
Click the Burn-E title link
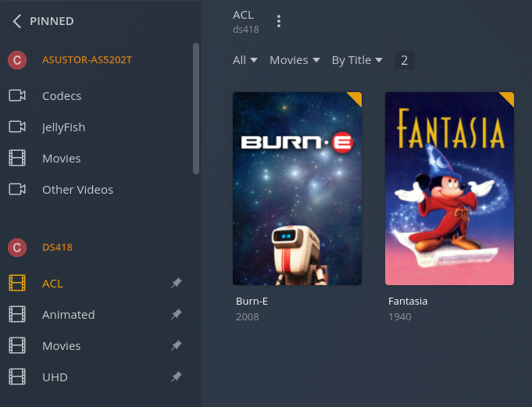click(252, 302)
